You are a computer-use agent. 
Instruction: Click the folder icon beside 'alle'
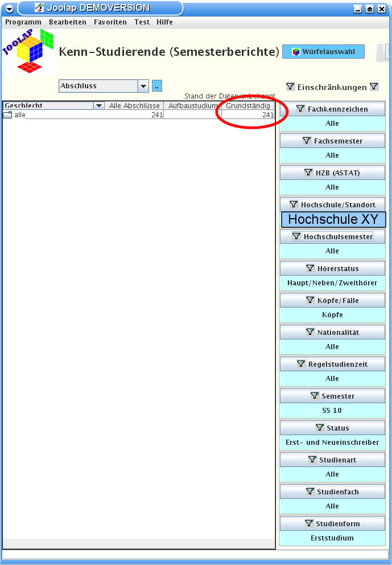pos(7,115)
